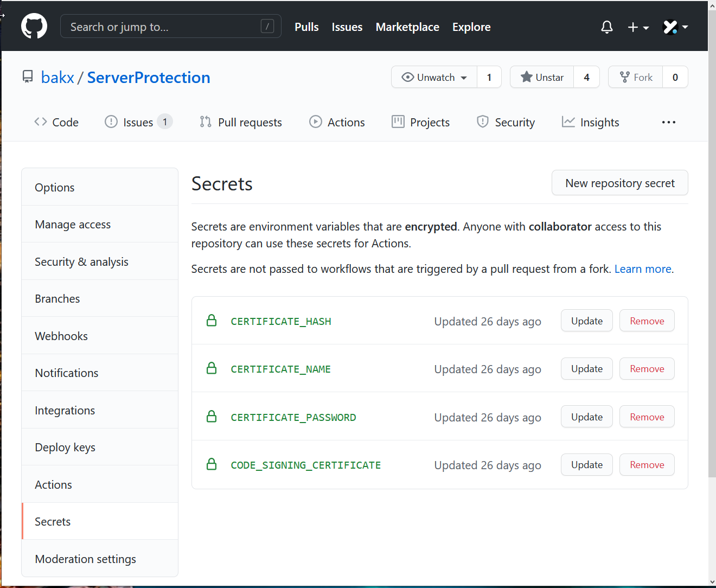This screenshot has width=716, height=588.
Task: Open the user avatar menu
Action: 675,27
